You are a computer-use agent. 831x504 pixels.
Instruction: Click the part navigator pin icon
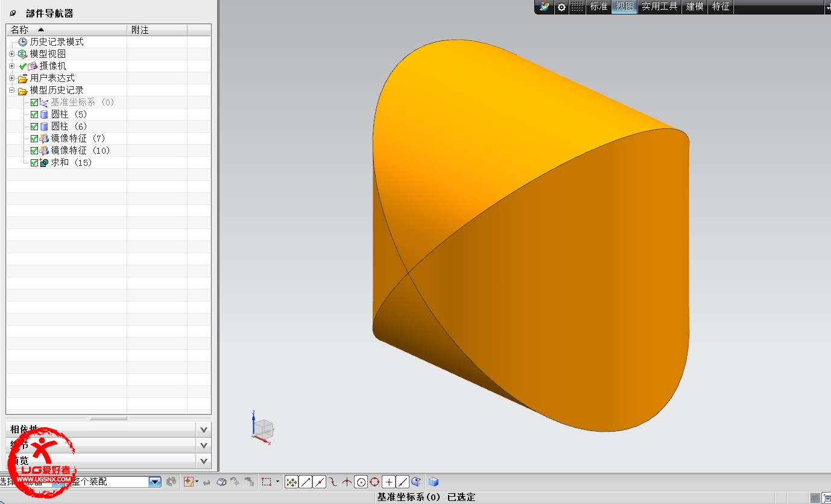pyautogui.click(x=13, y=13)
